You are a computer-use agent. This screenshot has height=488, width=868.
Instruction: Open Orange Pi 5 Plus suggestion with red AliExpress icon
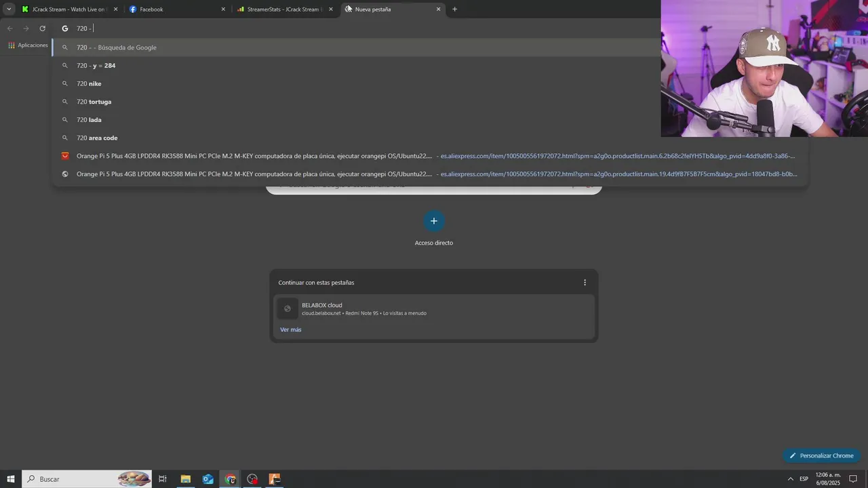tap(430, 156)
